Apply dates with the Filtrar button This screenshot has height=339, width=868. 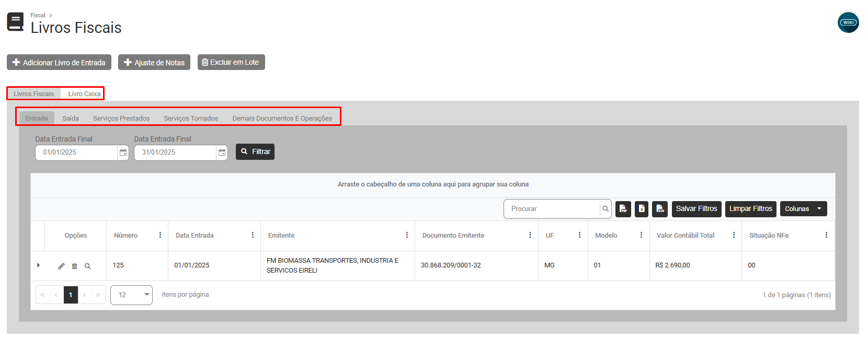click(x=255, y=151)
